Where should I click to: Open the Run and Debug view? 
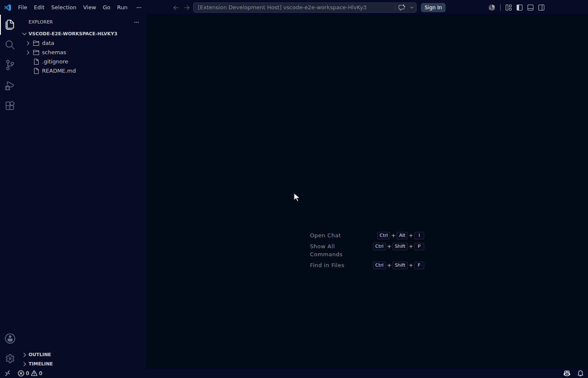coord(10,86)
